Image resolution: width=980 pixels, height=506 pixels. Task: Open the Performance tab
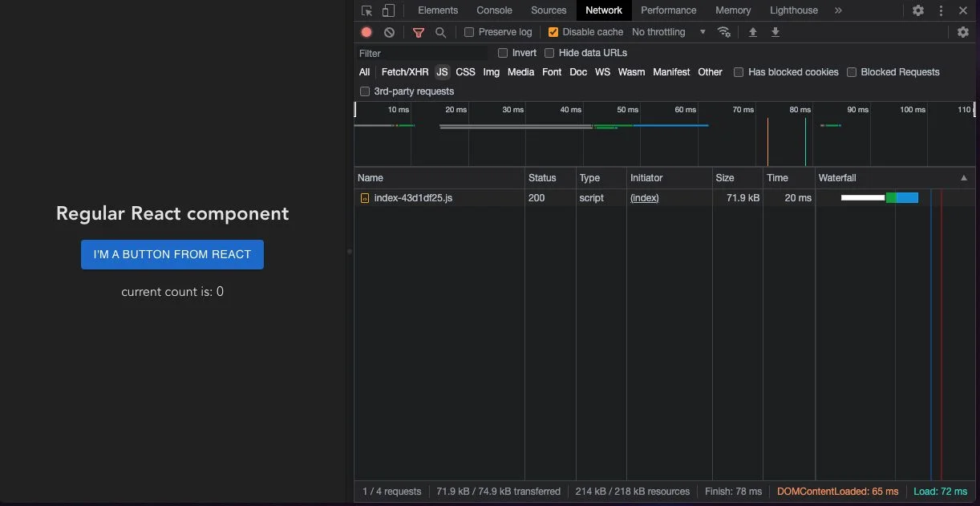click(668, 10)
